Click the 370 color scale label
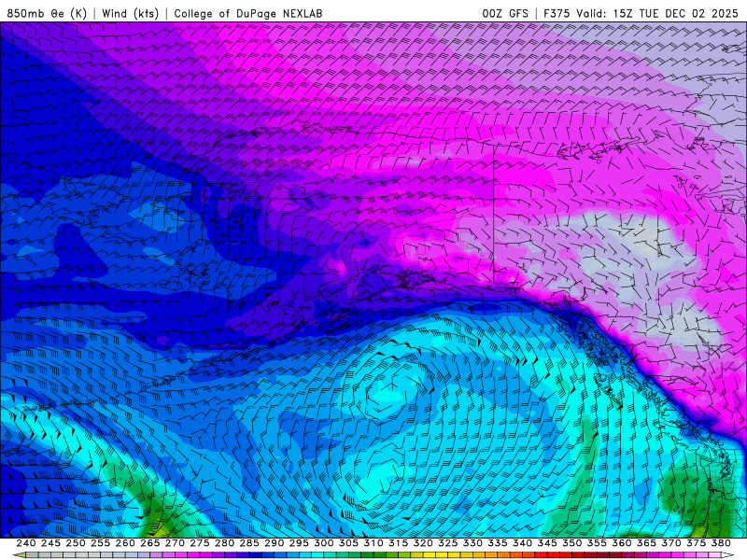Viewport: 747px width, 560px height. pyautogui.click(x=670, y=543)
